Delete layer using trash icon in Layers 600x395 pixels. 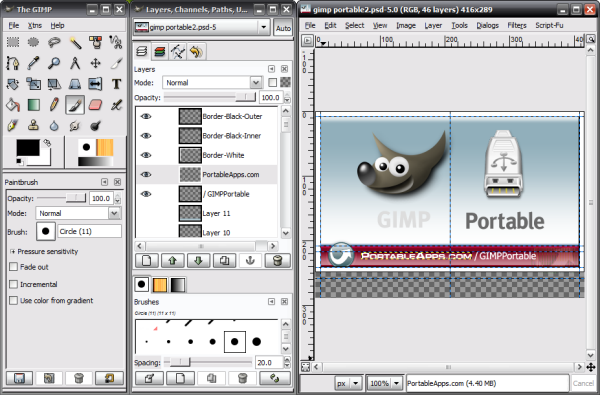(277, 261)
